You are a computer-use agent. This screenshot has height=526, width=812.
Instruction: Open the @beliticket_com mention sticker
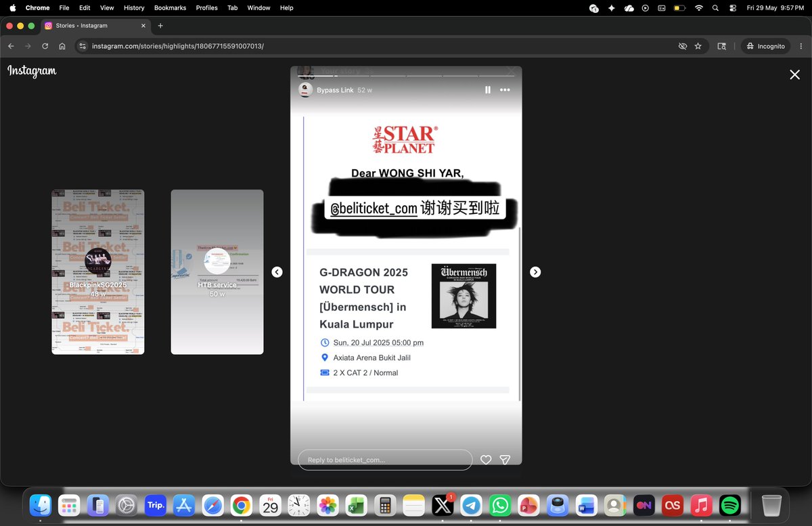[415, 209]
